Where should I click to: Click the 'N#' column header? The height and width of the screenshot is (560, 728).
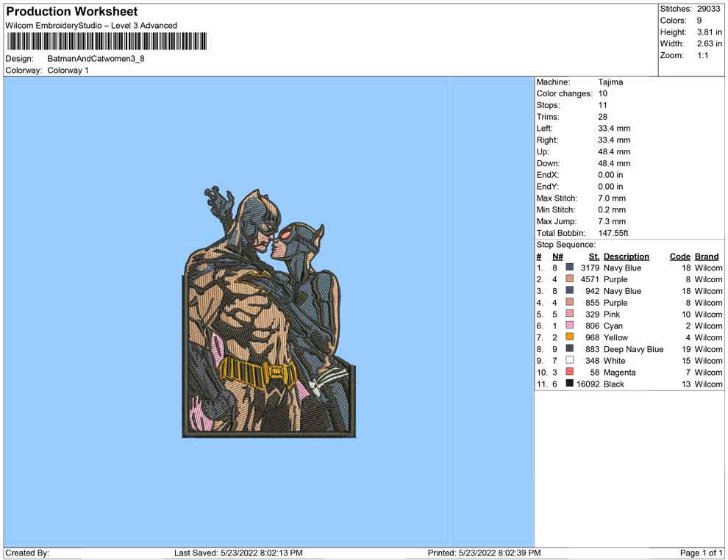(x=557, y=256)
